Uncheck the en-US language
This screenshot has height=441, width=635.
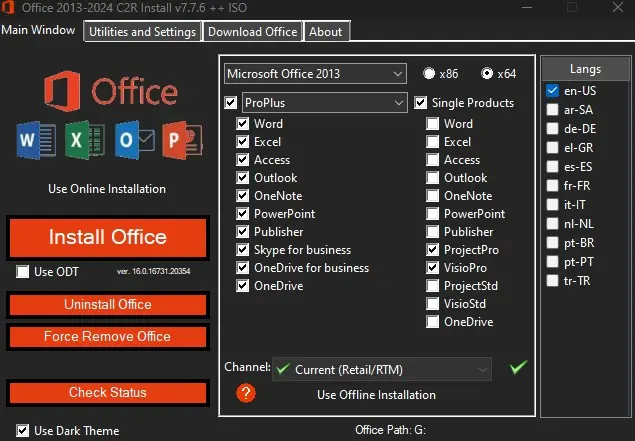552,90
